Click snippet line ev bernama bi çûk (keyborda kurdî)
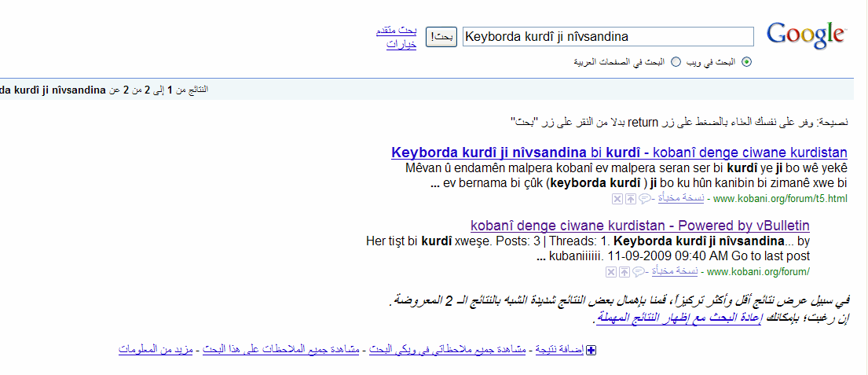The image size is (868, 375). click(639, 183)
